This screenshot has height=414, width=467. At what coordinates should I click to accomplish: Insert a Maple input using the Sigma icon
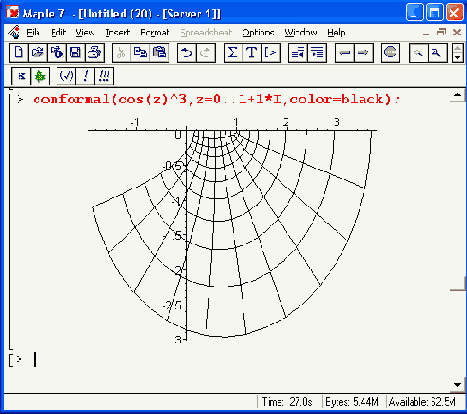(x=233, y=53)
